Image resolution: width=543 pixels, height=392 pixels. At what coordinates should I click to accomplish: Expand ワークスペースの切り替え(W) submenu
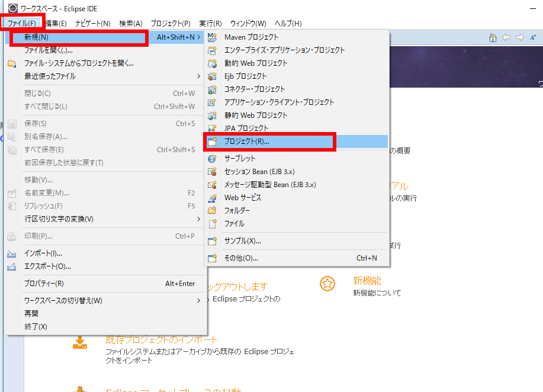click(199, 301)
